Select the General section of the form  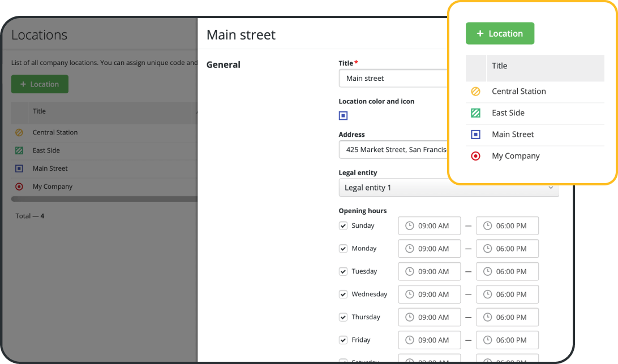tap(223, 64)
